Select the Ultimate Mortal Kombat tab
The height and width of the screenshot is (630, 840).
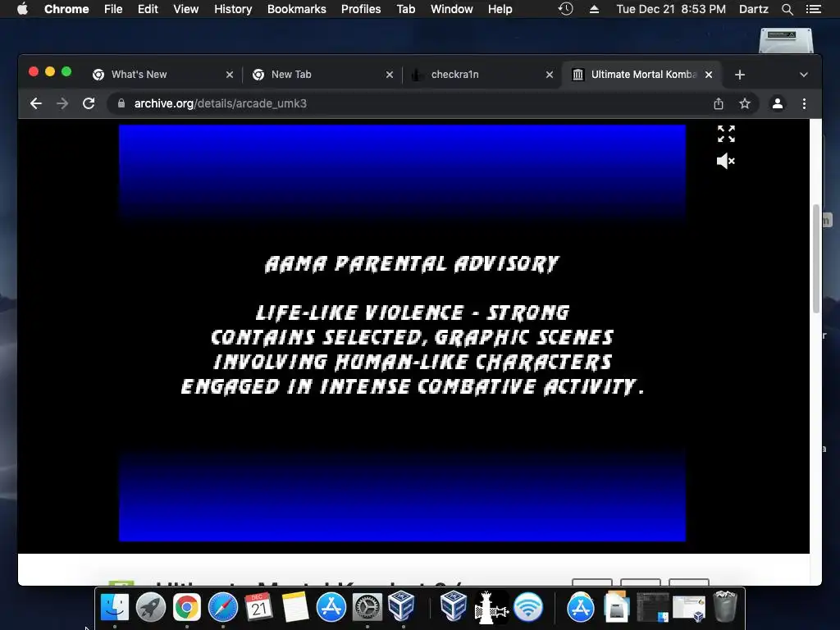[x=640, y=75]
